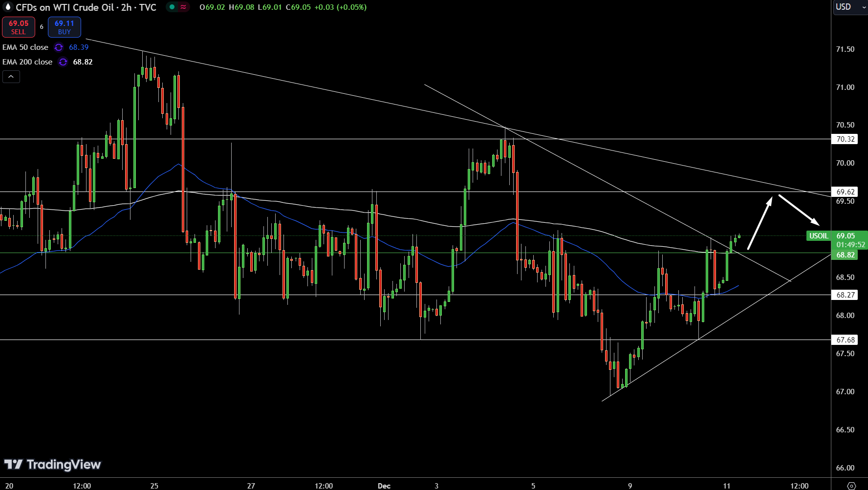This screenshot has height=490, width=868.
Task: Select the 70.32 horizontal line price label
Action: (846, 139)
